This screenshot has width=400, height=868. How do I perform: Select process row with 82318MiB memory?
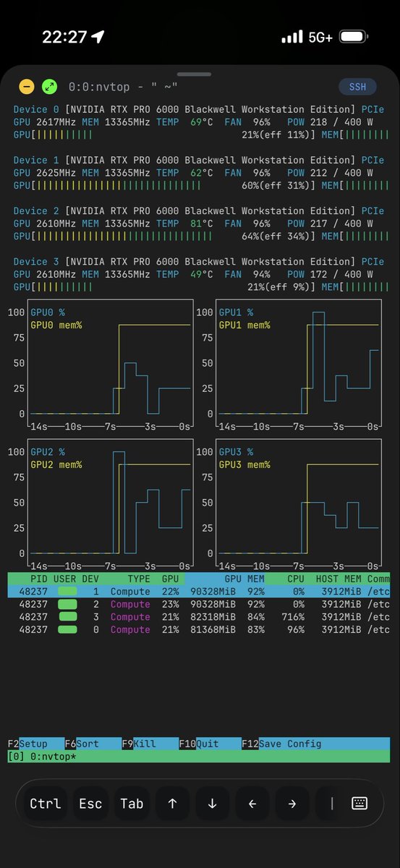[x=199, y=617]
